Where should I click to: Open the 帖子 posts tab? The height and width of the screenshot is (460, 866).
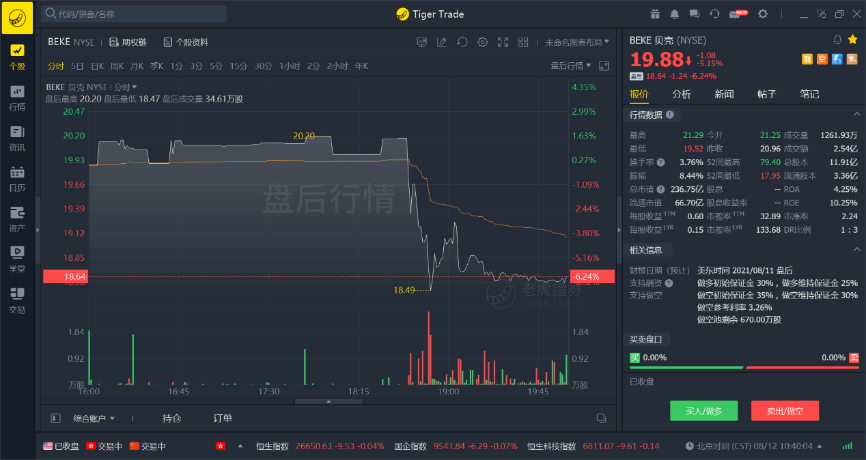(x=767, y=94)
